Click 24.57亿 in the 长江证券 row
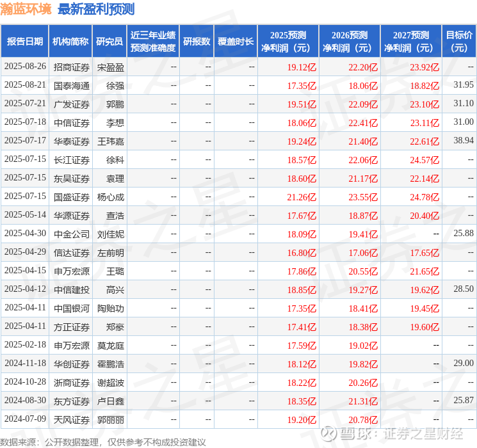The image size is (477, 448). [424, 159]
